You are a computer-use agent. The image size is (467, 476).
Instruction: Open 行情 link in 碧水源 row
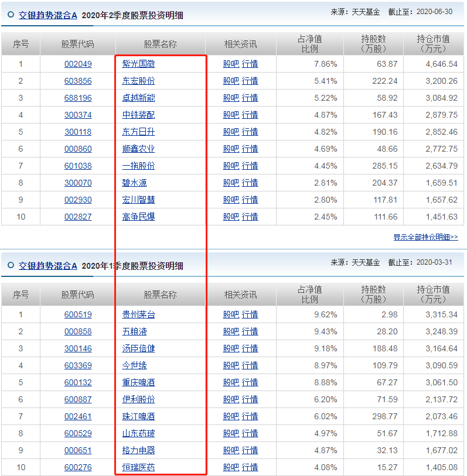click(x=250, y=183)
